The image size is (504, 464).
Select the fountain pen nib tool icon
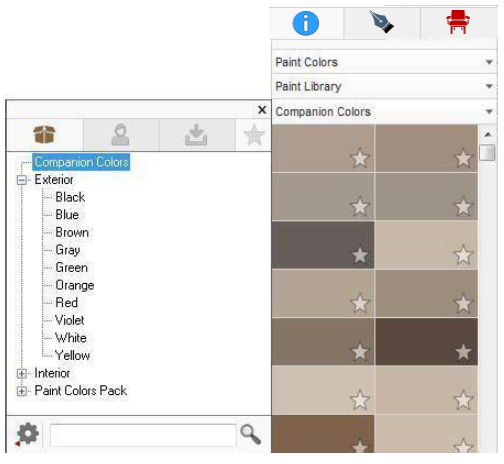[x=381, y=22]
